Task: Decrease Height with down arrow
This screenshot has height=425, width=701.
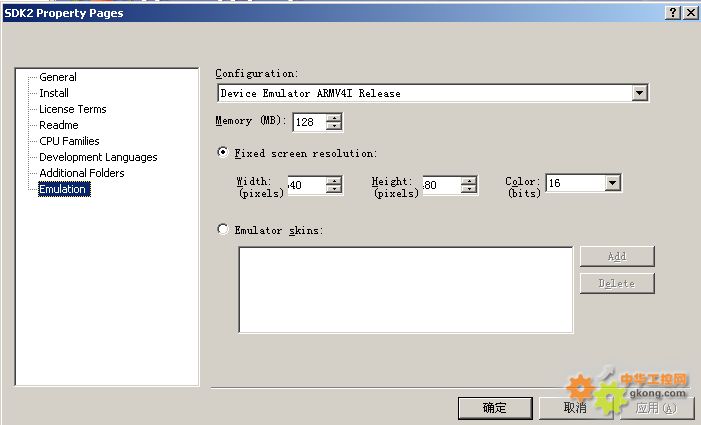Action: click(469, 189)
